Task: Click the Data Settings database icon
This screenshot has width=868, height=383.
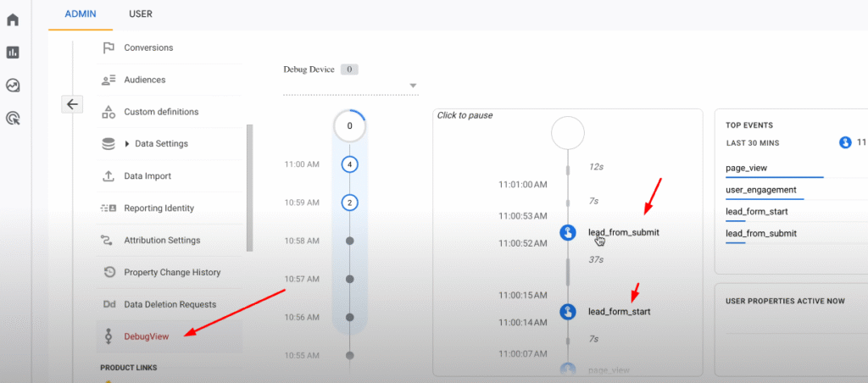Action: (x=108, y=144)
